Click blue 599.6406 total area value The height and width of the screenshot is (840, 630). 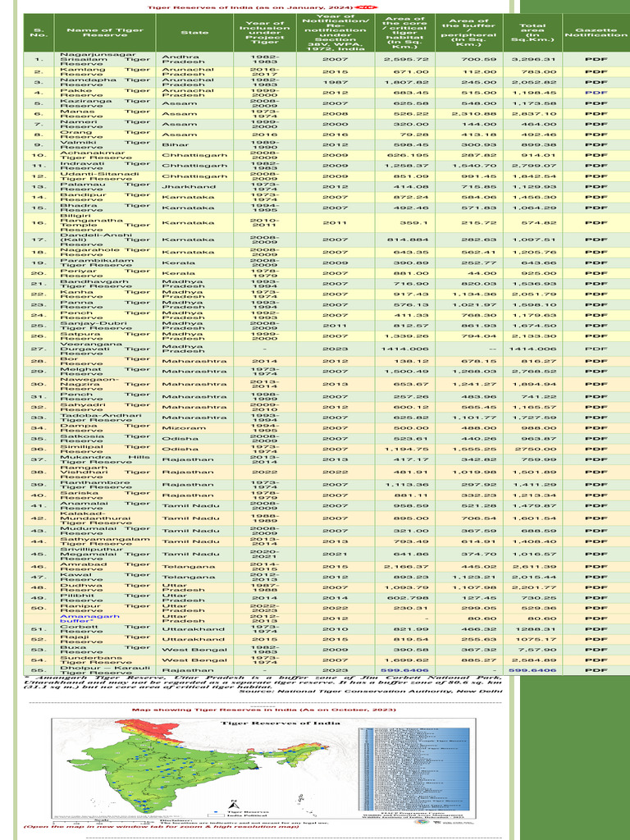click(x=532, y=671)
